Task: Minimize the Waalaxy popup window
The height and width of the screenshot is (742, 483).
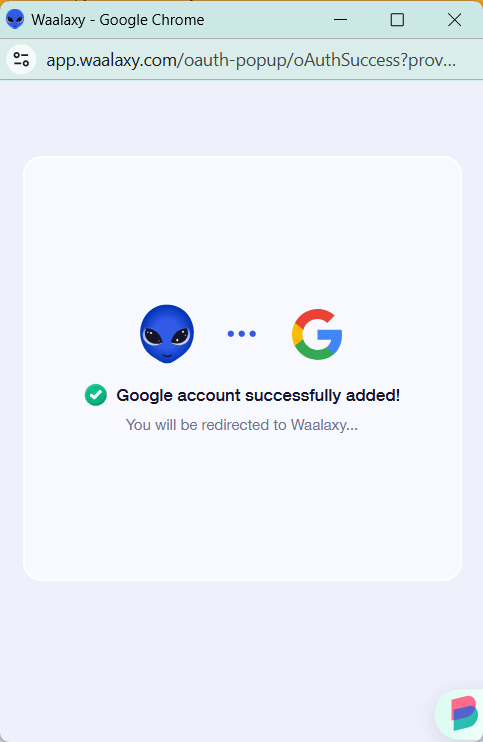Action: (340, 19)
